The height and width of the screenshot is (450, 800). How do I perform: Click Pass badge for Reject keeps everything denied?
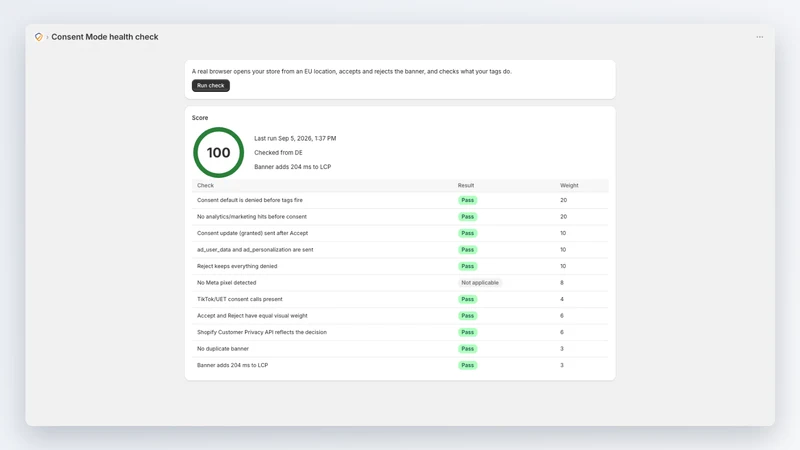point(467,266)
